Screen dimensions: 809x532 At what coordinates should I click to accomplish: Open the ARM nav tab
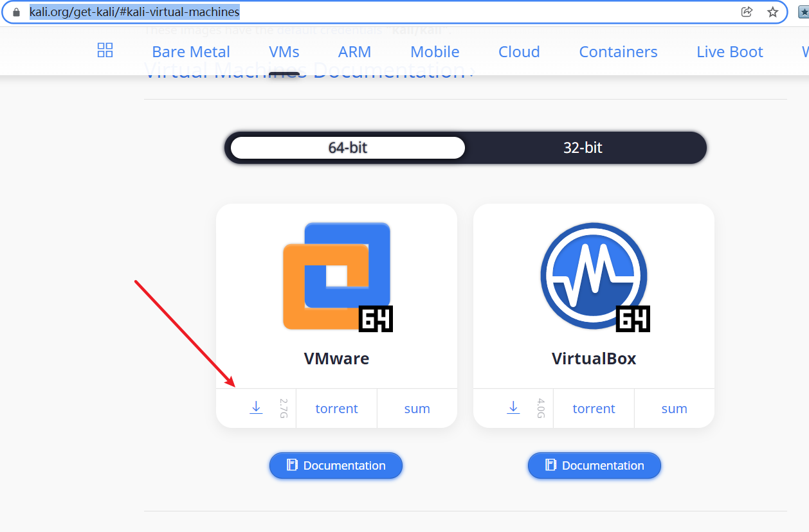tap(355, 52)
